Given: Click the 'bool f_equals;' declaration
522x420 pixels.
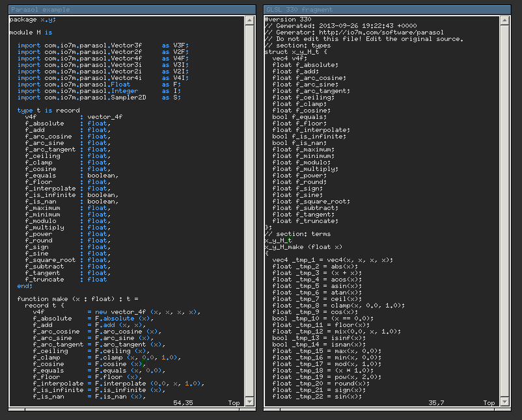Looking at the screenshot, I should [x=299, y=117].
